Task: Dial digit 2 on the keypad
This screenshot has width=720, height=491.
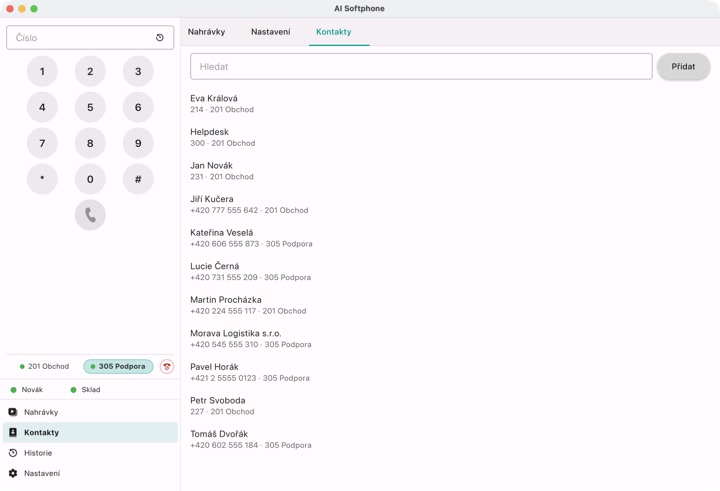Action: [90, 71]
